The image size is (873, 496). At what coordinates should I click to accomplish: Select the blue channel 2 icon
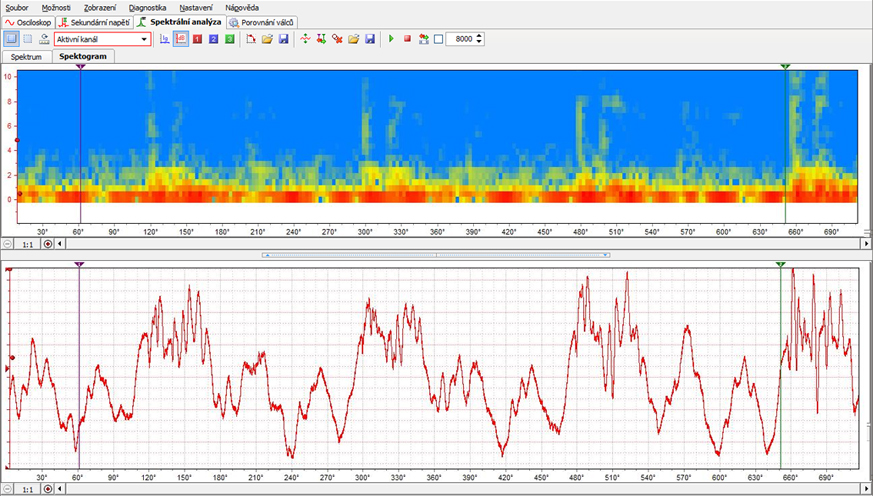[x=213, y=39]
